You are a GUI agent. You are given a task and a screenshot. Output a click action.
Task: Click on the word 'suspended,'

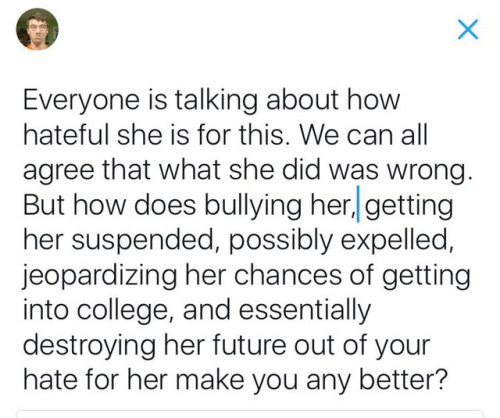[142, 241]
